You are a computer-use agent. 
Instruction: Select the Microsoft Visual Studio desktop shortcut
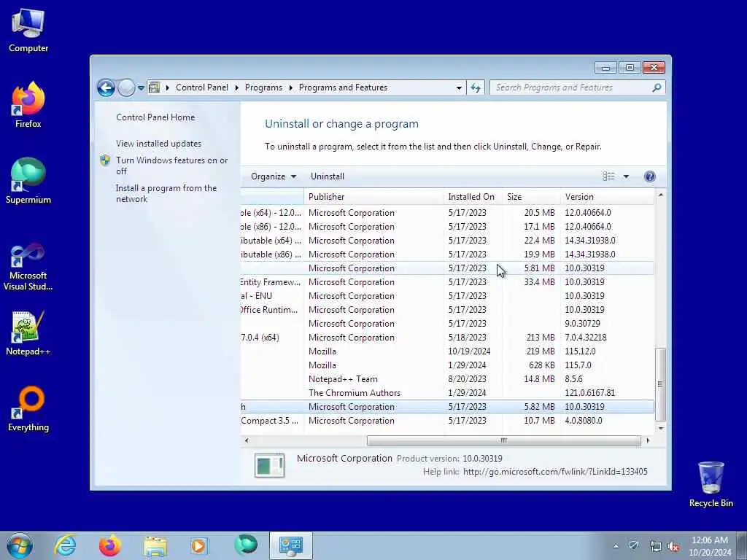pyautogui.click(x=28, y=267)
